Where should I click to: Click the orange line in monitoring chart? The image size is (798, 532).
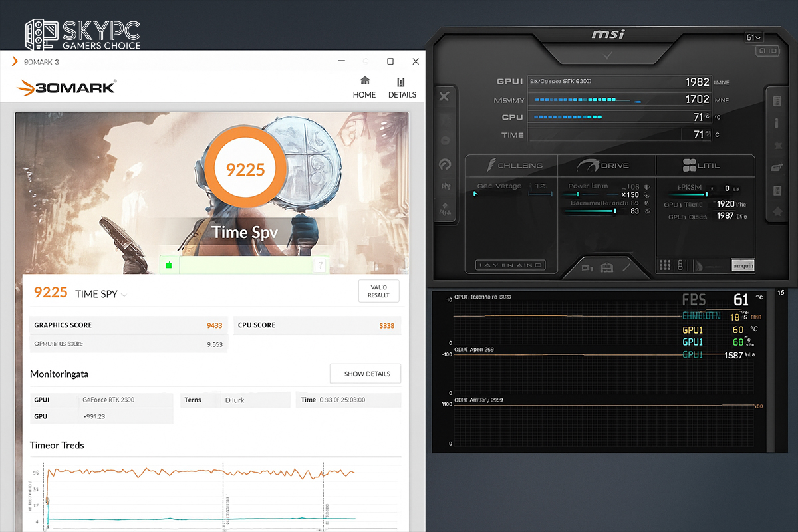(199, 472)
